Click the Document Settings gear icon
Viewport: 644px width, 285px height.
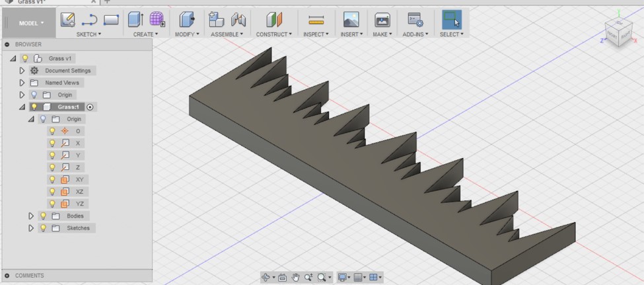pyautogui.click(x=34, y=71)
